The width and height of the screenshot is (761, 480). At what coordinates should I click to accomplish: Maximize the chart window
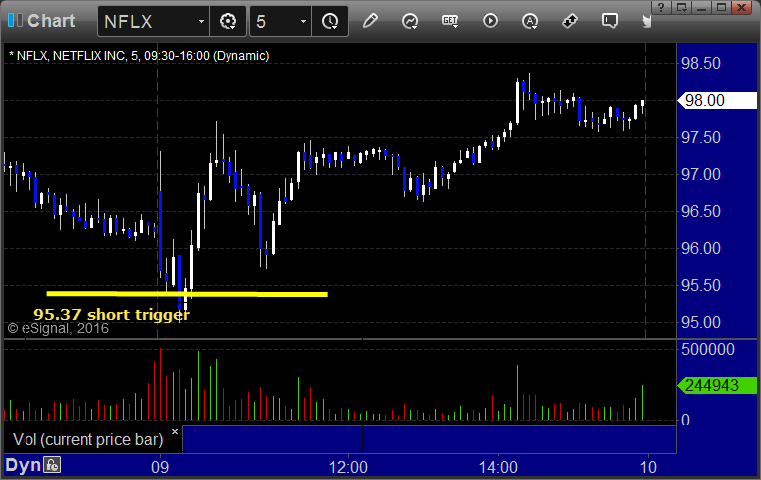pyautogui.click(x=721, y=7)
